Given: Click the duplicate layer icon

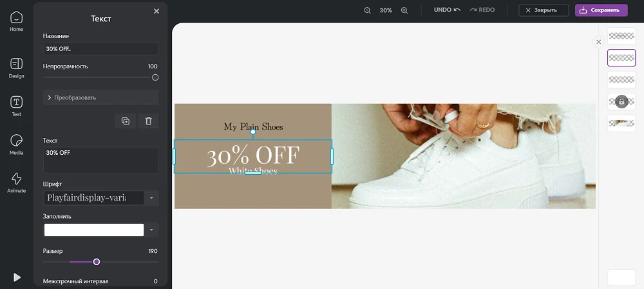Looking at the screenshot, I should [126, 121].
